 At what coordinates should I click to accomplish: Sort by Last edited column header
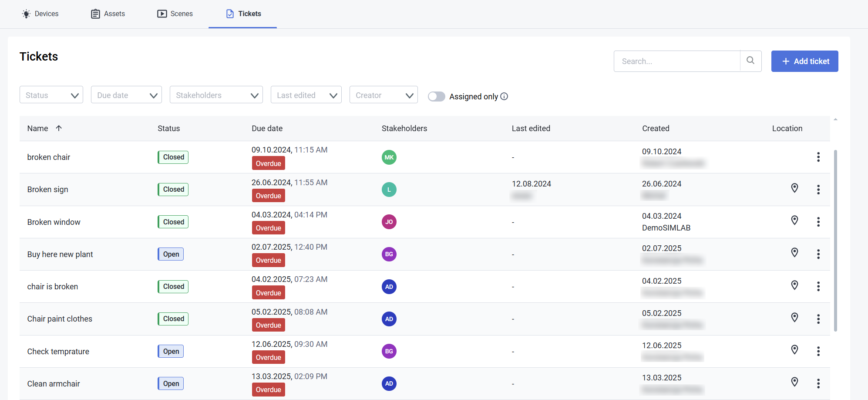coord(531,129)
